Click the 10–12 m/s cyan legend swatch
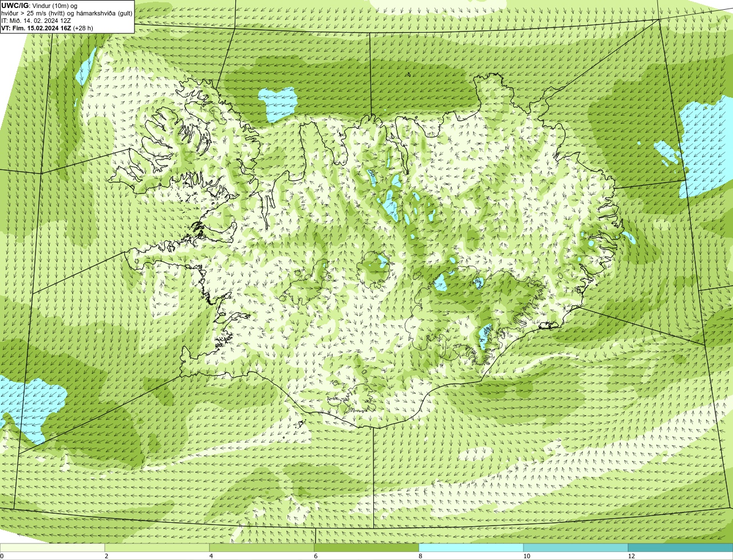Image resolution: width=733 pixels, height=560 pixels. pyautogui.click(x=576, y=547)
